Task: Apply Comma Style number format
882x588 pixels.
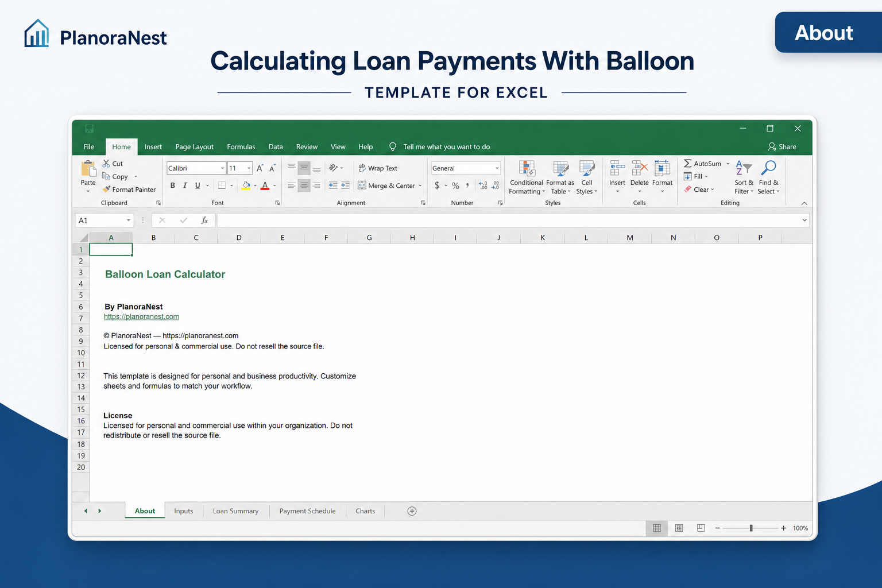Action: click(467, 185)
